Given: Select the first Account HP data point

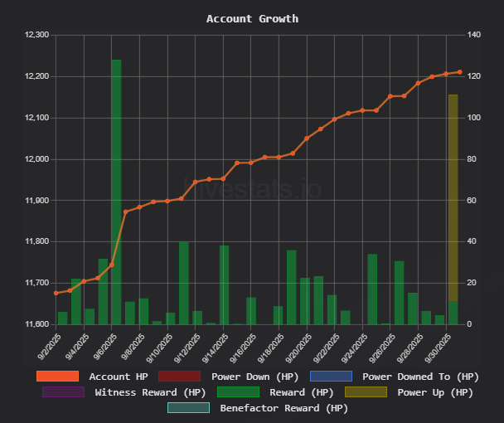Looking at the screenshot, I should click(x=56, y=293).
